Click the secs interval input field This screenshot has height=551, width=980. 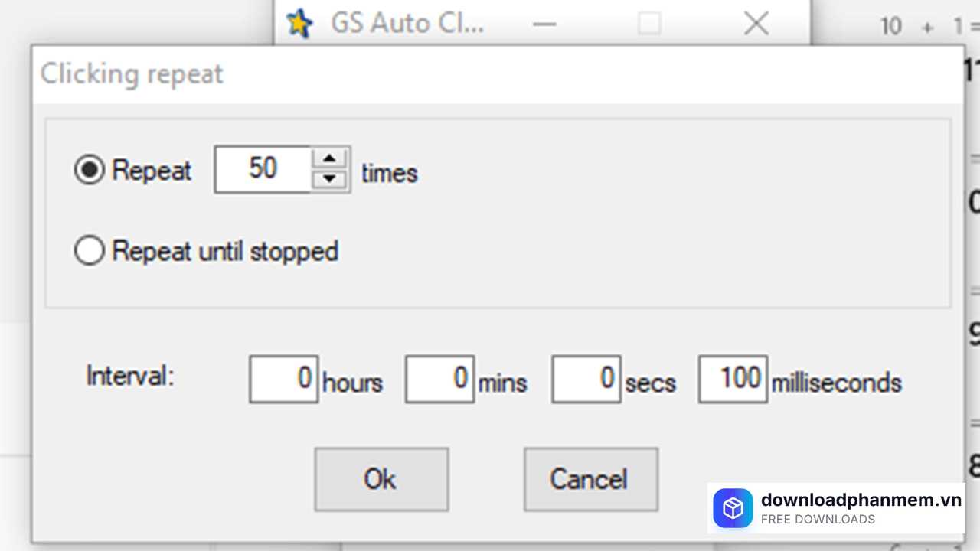586,378
